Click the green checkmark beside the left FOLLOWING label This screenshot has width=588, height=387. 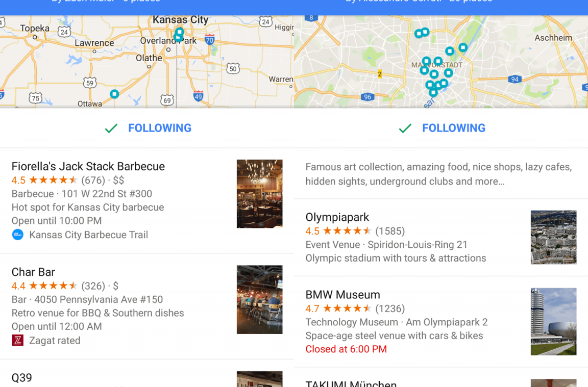click(111, 128)
